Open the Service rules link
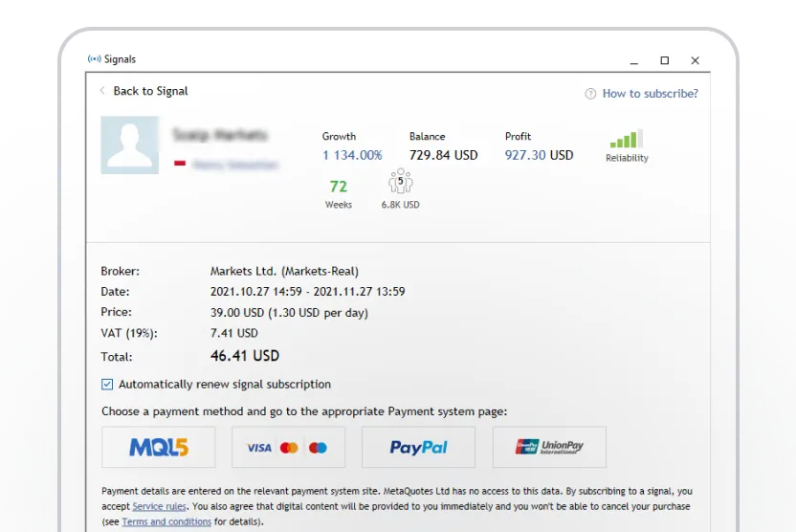This screenshot has height=532, width=796. [x=159, y=506]
